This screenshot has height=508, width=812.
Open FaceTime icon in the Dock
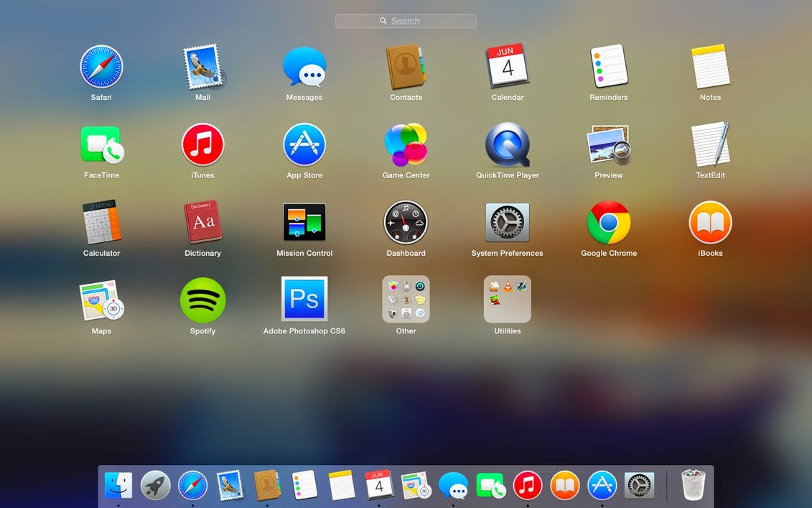click(x=490, y=486)
